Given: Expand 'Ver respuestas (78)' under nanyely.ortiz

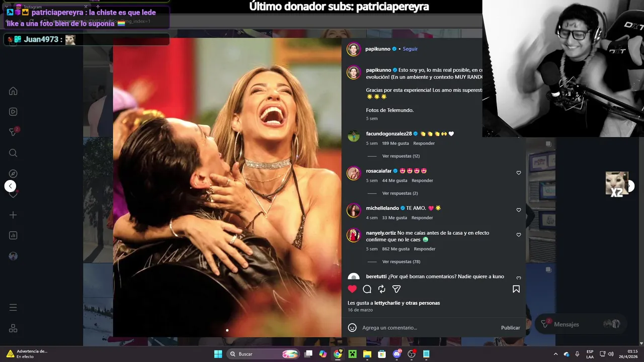Looking at the screenshot, I should [x=401, y=261].
